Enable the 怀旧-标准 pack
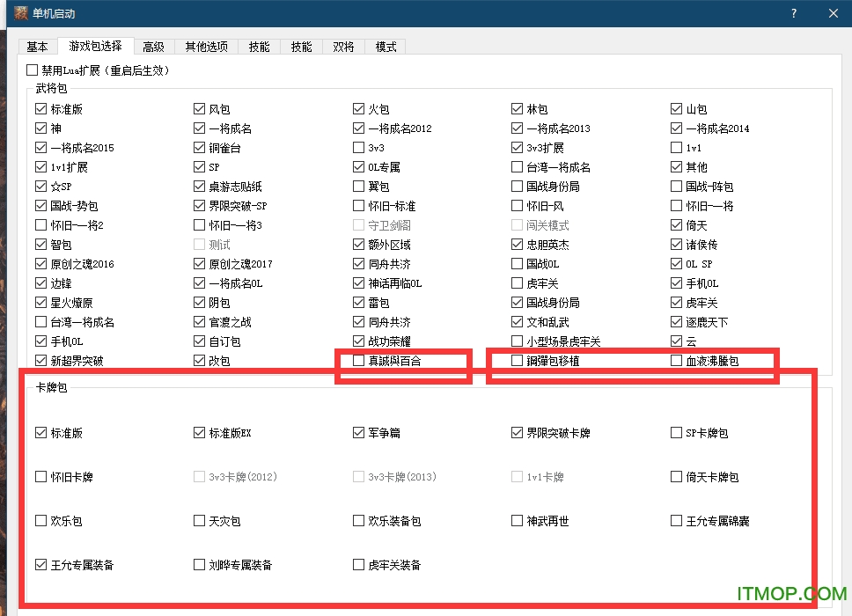852x616 pixels. pyautogui.click(x=358, y=206)
